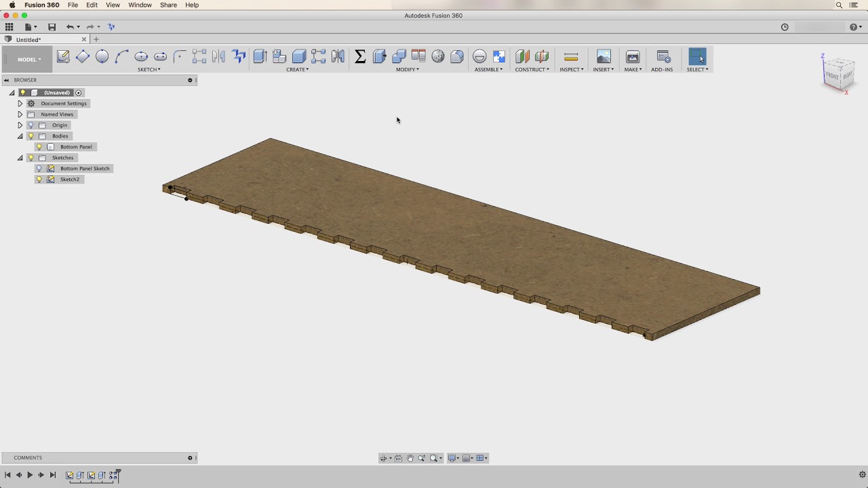Jump timeline to beginning
Viewport: 868px width, 488px height.
click(x=7, y=475)
